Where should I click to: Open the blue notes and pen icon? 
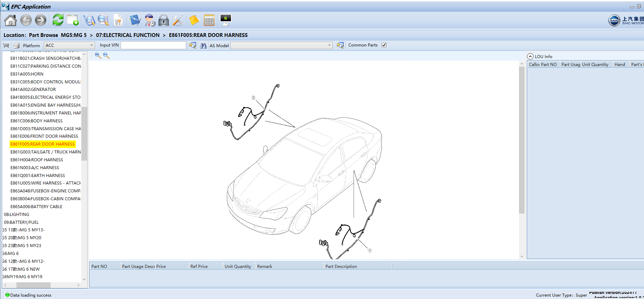[135, 20]
